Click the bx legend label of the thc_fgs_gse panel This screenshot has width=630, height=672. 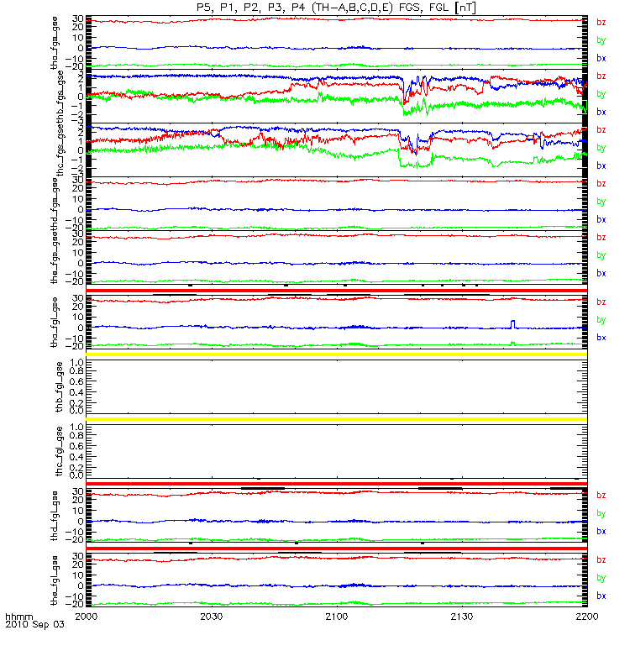pos(601,165)
